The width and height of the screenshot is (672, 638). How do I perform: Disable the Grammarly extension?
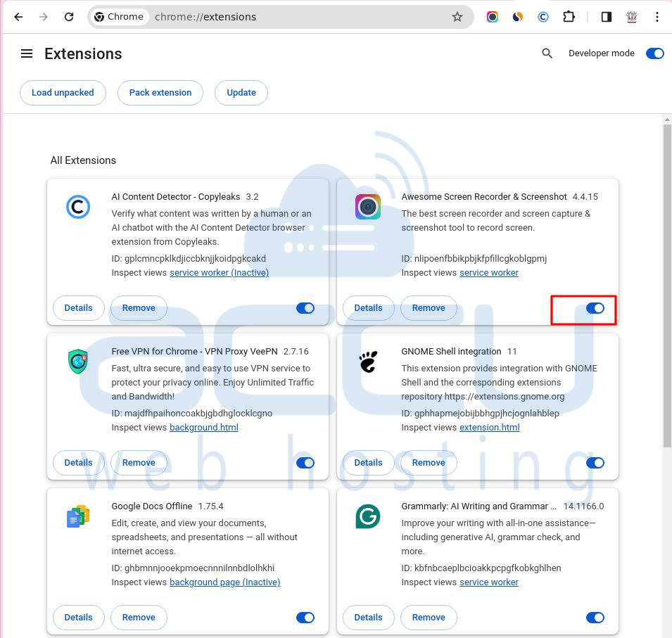[595, 618]
